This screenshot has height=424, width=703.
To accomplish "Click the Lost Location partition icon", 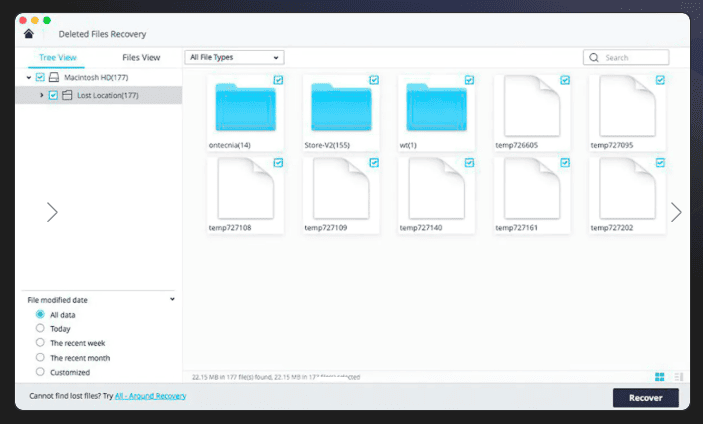I will point(67,95).
